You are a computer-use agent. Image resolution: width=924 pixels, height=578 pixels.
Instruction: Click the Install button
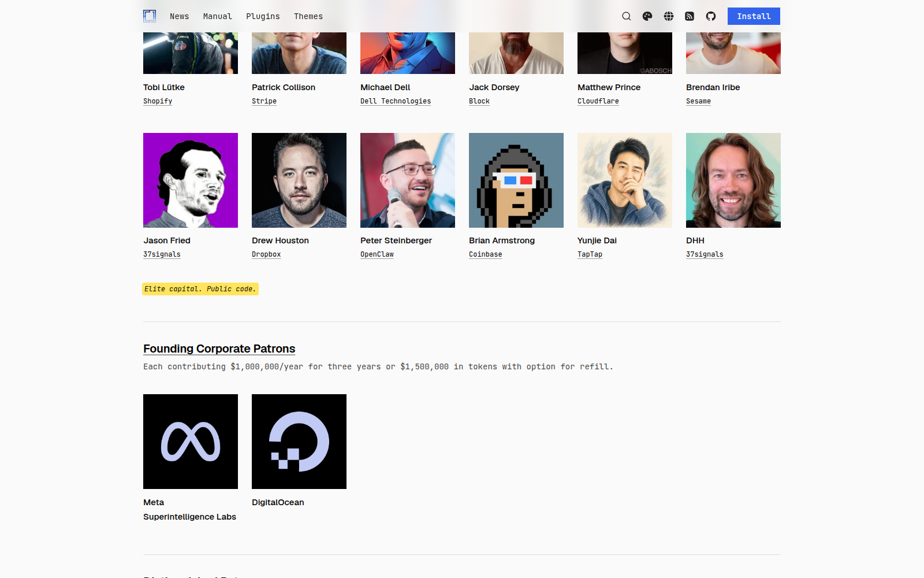tap(754, 16)
